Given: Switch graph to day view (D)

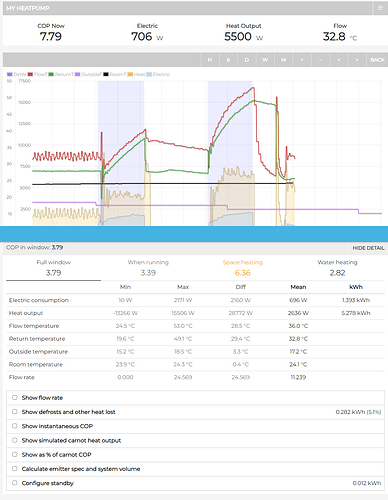Looking at the screenshot, I should click(x=247, y=60).
